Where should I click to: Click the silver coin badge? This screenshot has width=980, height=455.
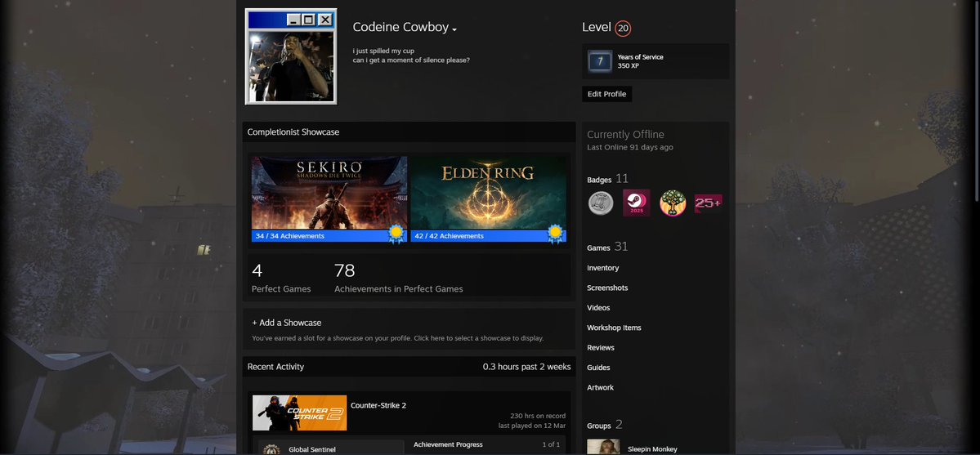pyautogui.click(x=601, y=203)
